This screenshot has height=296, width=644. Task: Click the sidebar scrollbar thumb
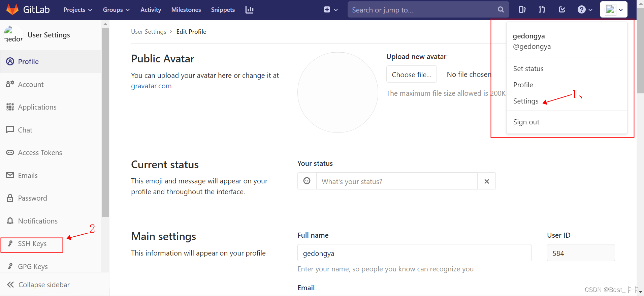(x=105, y=122)
